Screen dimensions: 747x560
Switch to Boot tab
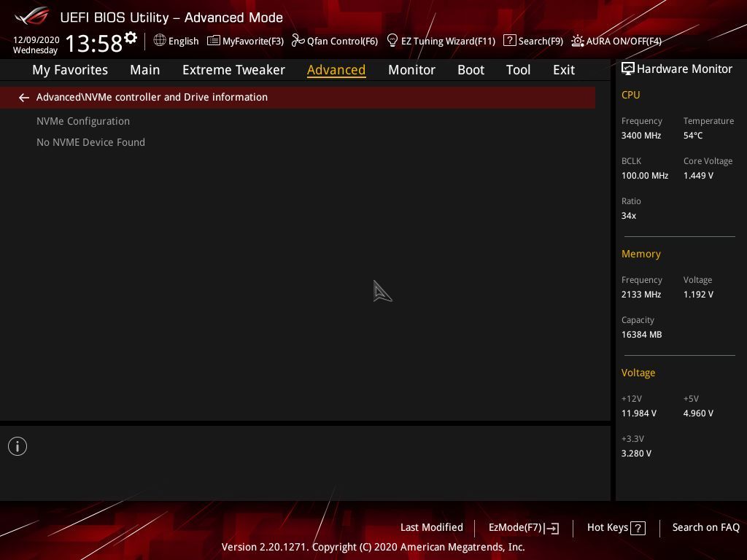coord(471,70)
